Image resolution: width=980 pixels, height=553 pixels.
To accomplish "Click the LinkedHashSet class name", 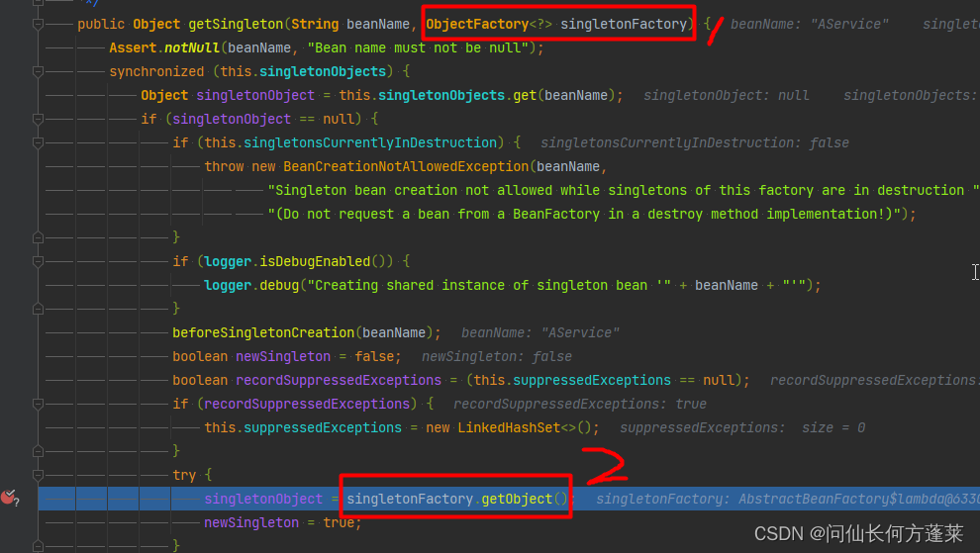I will click(509, 428).
